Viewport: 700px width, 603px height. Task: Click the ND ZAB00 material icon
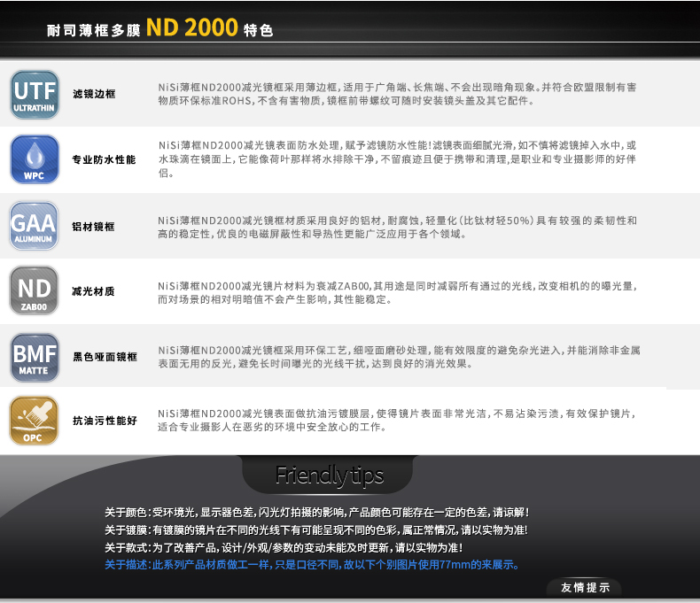click(34, 290)
